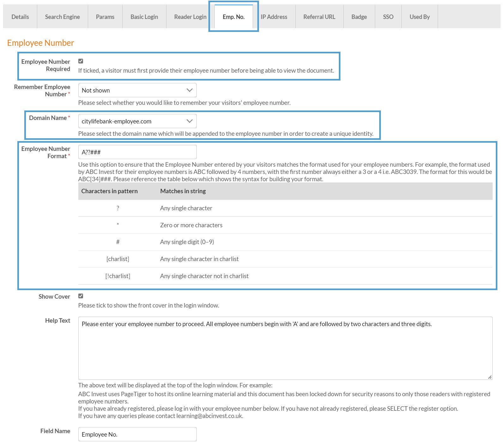The width and height of the screenshot is (504, 447).
Task: Toggle the Show Cover checkbox
Action: 81,296
